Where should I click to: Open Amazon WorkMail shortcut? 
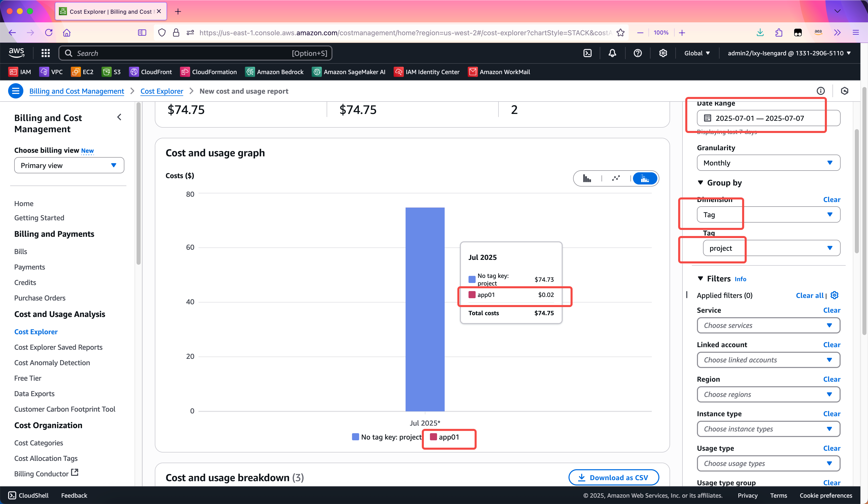(499, 72)
